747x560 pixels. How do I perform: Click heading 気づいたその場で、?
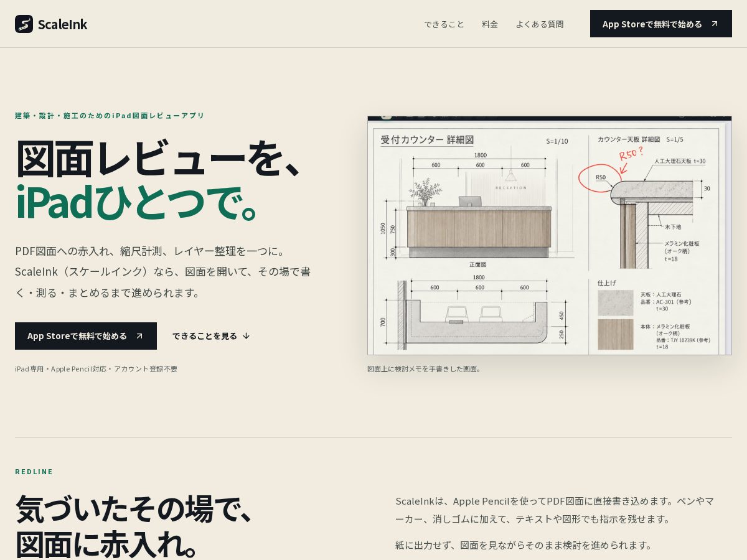click(x=134, y=509)
